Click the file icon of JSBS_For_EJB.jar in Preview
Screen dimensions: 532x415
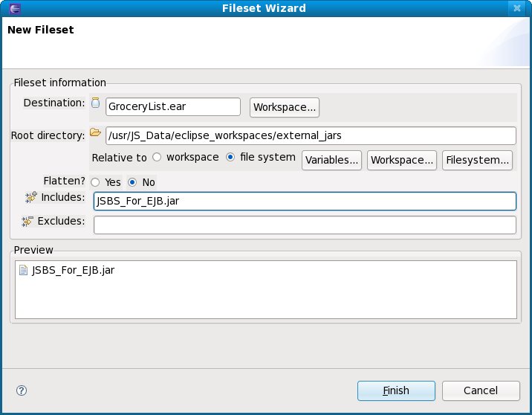coord(23,271)
